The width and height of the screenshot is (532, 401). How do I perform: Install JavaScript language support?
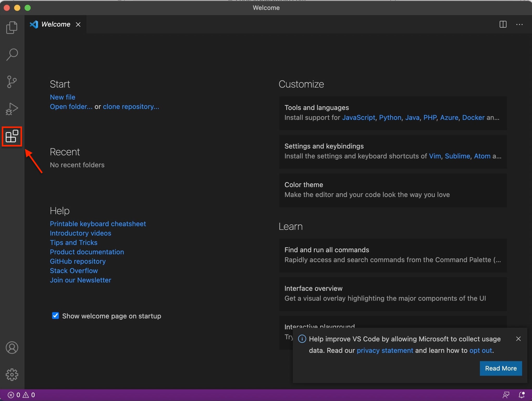pyautogui.click(x=358, y=118)
